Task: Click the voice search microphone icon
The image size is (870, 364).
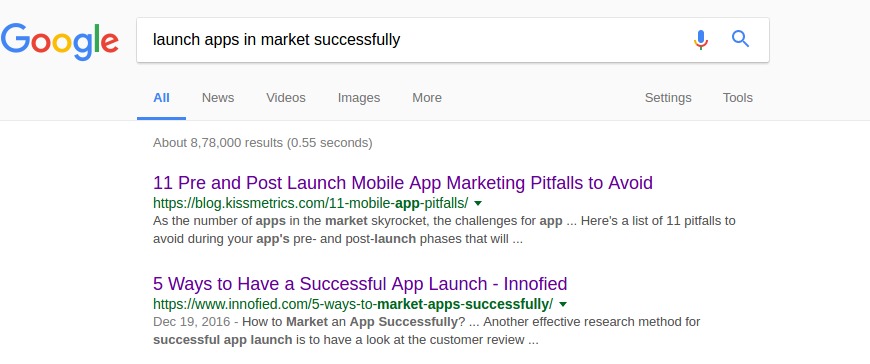Action: pos(701,39)
